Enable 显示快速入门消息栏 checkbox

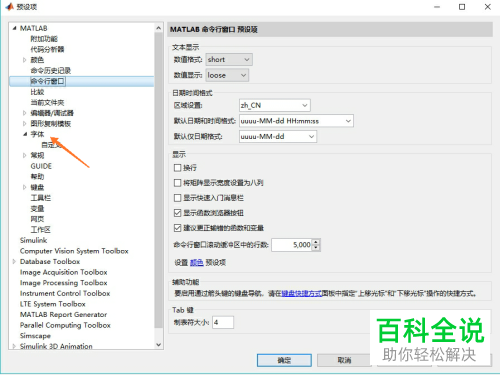178,198
